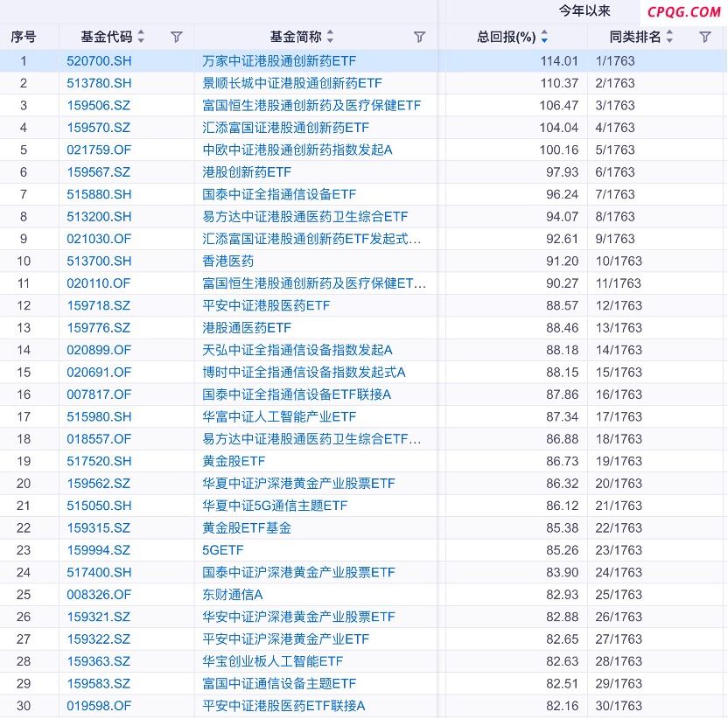Click fund name 黄金股ETF in row 19

point(234,461)
